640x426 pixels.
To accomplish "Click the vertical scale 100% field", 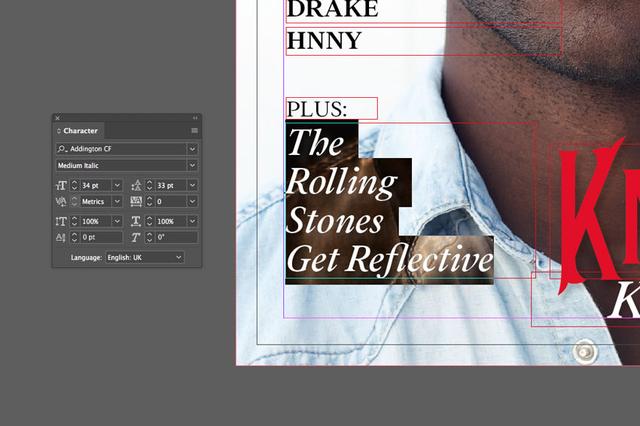I will 96,221.
